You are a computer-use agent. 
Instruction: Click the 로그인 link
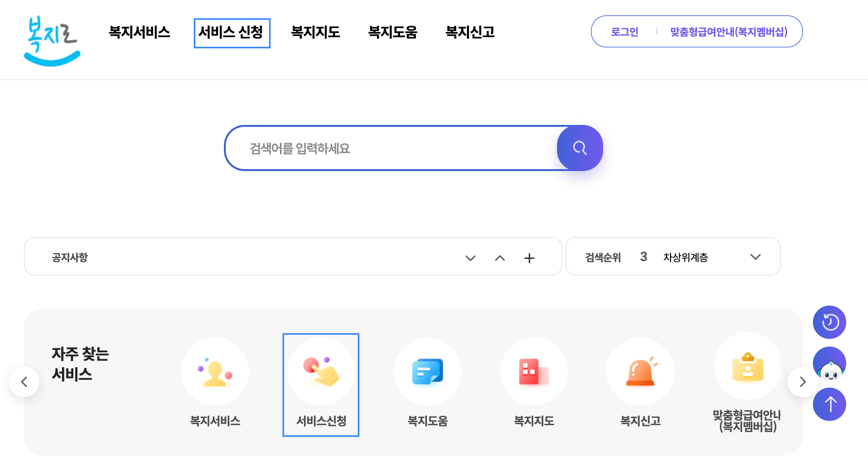(x=626, y=31)
